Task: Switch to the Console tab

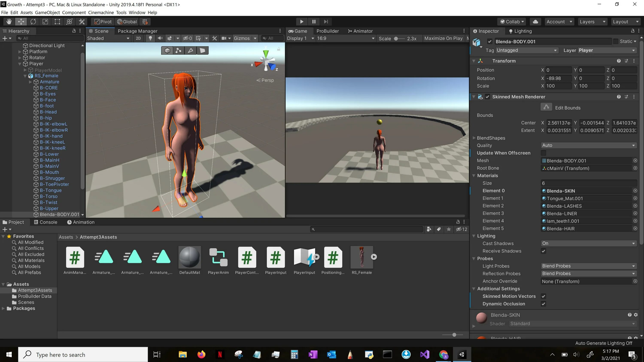Action: (x=46, y=222)
